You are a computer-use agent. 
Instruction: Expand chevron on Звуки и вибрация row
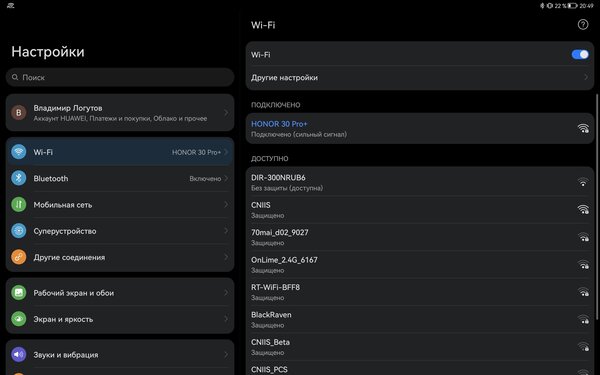(226, 355)
